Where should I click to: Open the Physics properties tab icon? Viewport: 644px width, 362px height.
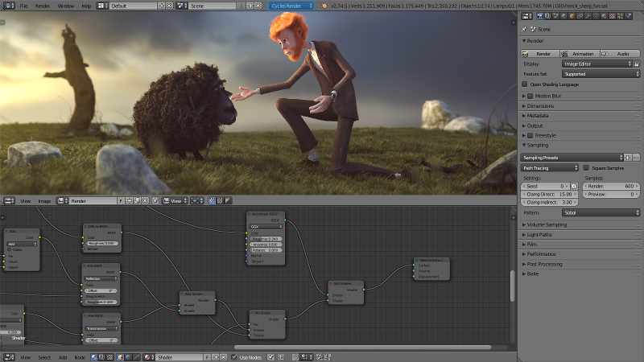[629, 16]
